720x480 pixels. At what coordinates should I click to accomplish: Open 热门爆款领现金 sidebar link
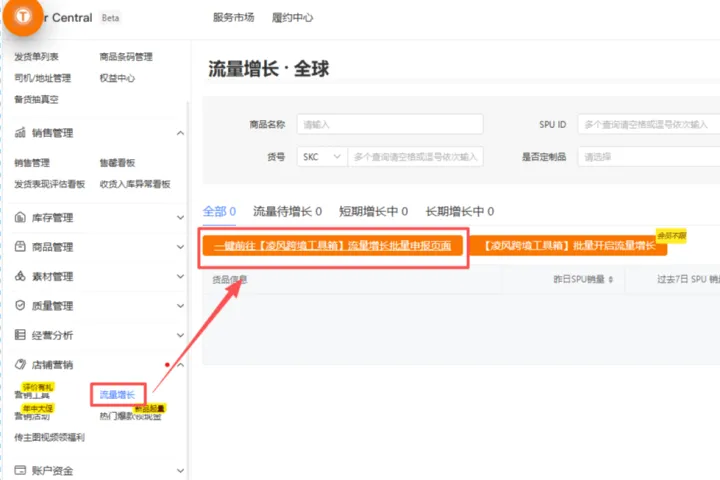point(130,416)
